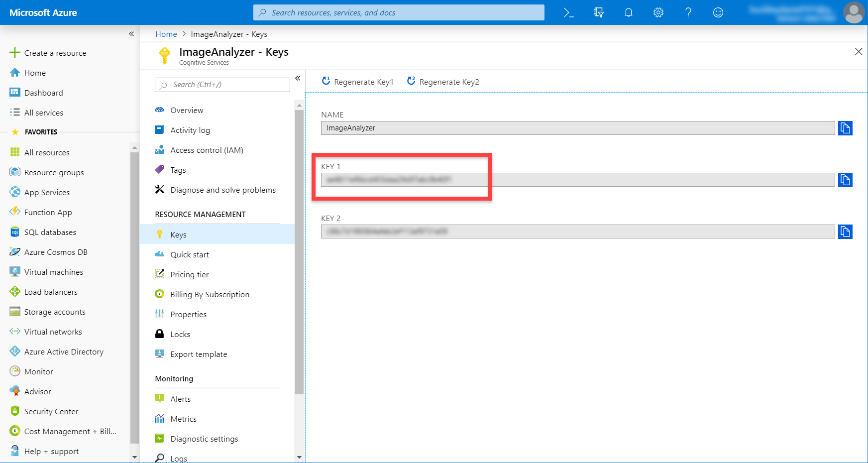The width and height of the screenshot is (868, 463).
Task: Copy KEY 2 to clipboard
Action: (845, 231)
